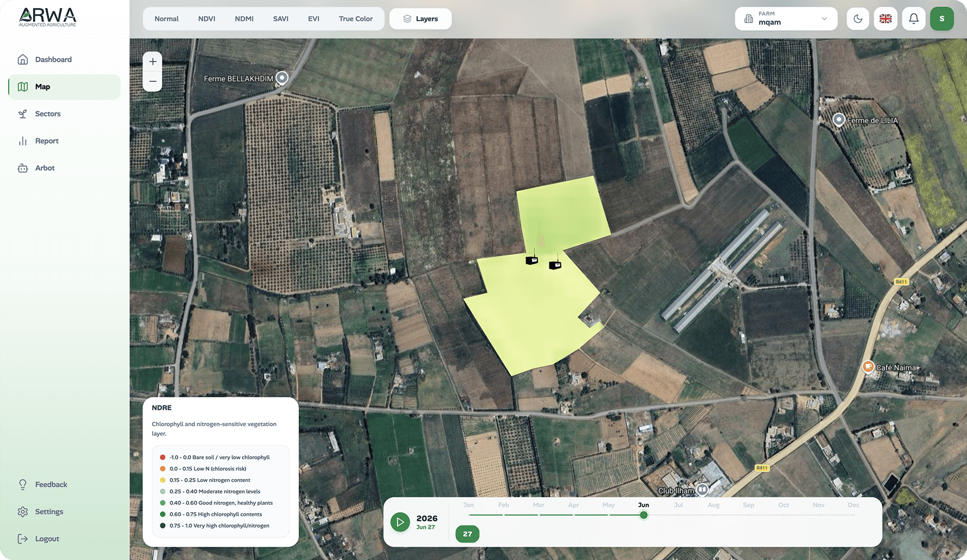
Task: Click the Logout arrow icon
Action: pyautogui.click(x=23, y=539)
